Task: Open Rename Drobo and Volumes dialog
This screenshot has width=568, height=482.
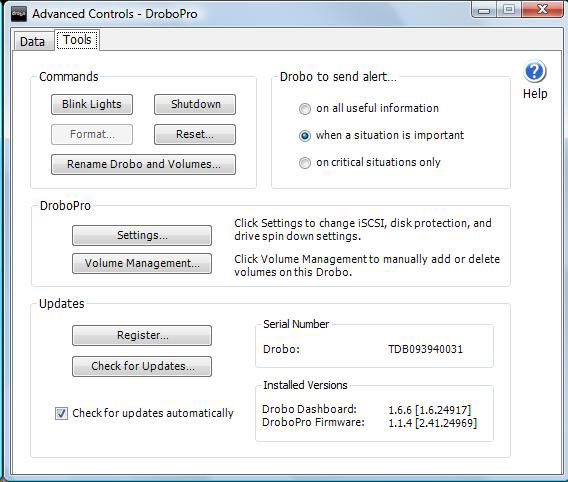Action: pyautogui.click(x=143, y=164)
